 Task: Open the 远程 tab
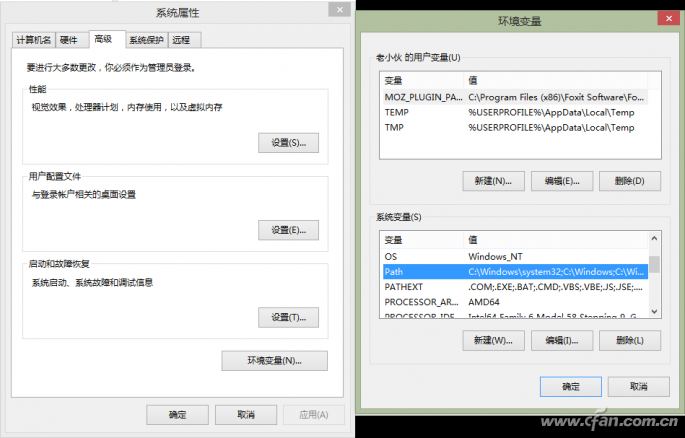(184, 40)
